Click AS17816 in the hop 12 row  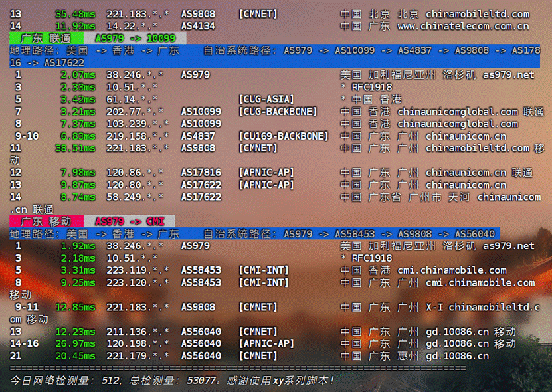pyautogui.click(x=201, y=173)
